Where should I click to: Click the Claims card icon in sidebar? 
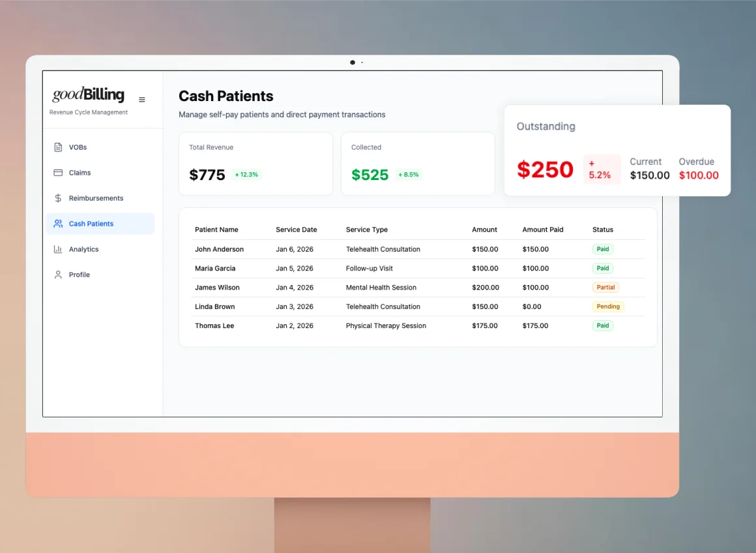pyautogui.click(x=58, y=173)
